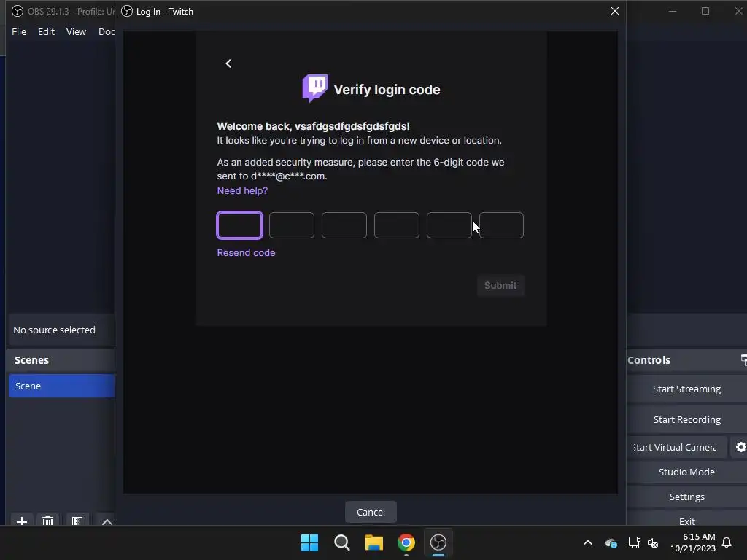Viewport: 747px width, 560px height.
Task: Open the notifications bell icon
Action: point(727,542)
